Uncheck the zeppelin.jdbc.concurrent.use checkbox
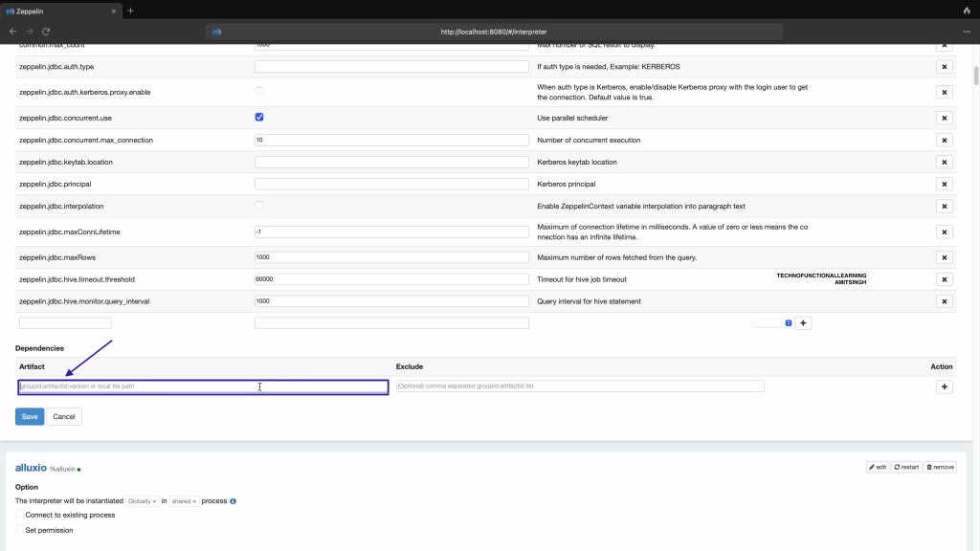980x551 pixels. pos(259,117)
